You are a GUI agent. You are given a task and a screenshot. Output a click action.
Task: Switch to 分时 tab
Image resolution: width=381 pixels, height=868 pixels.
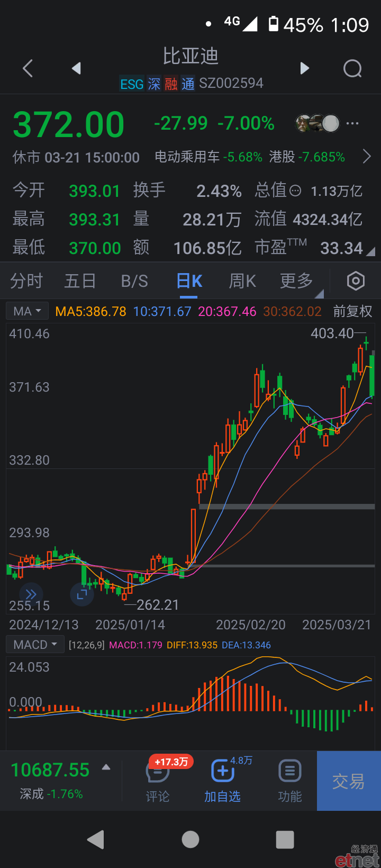(26, 281)
